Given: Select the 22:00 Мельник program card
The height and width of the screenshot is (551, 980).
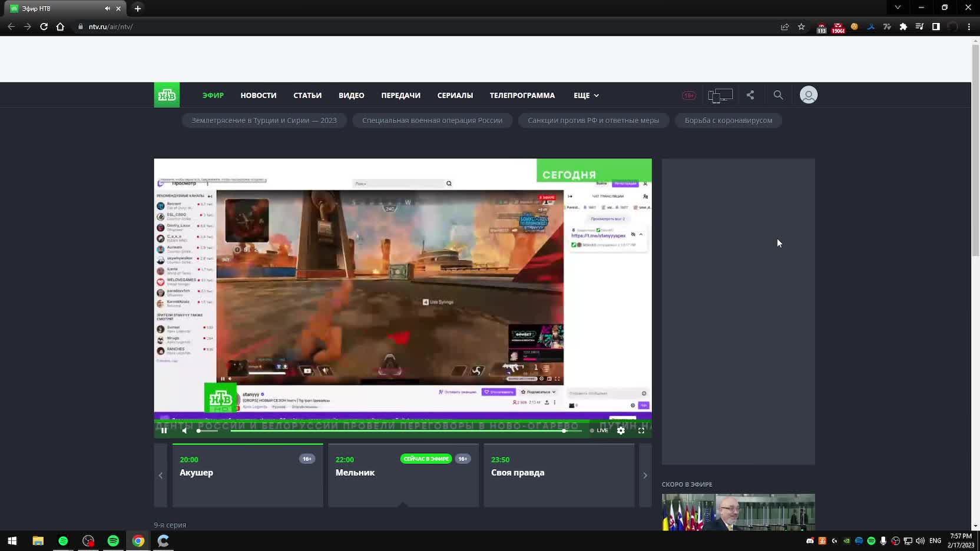Looking at the screenshot, I should click(403, 475).
